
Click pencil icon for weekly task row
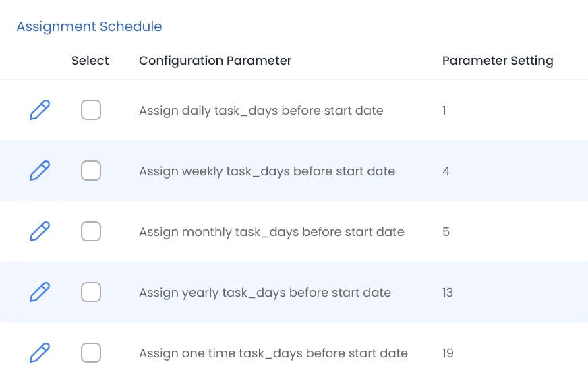[x=40, y=171]
